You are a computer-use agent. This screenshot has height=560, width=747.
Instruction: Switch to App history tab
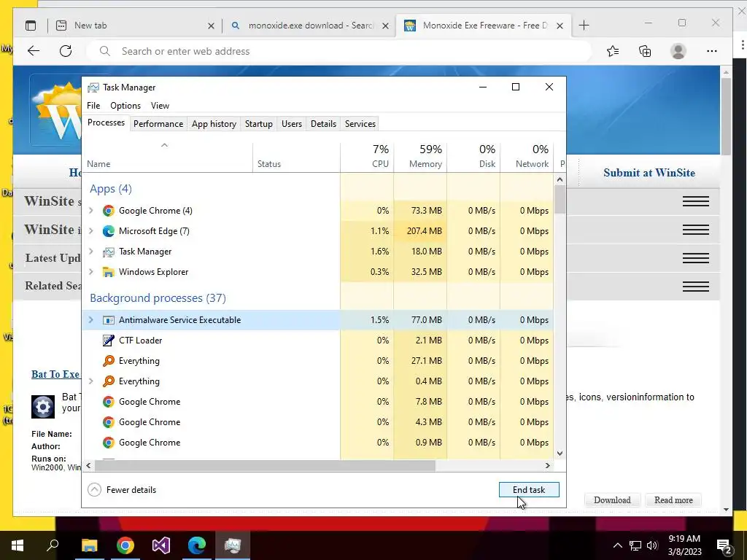click(x=214, y=124)
